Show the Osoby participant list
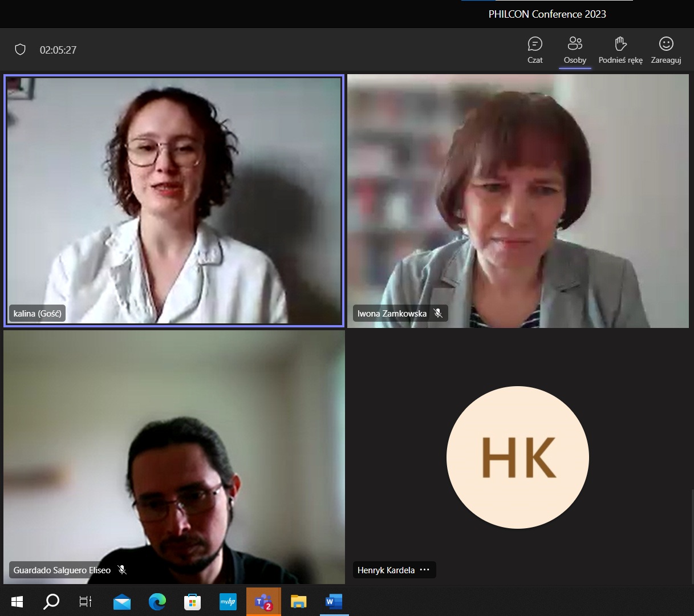The width and height of the screenshot is (694, 616). click(574, 50)
